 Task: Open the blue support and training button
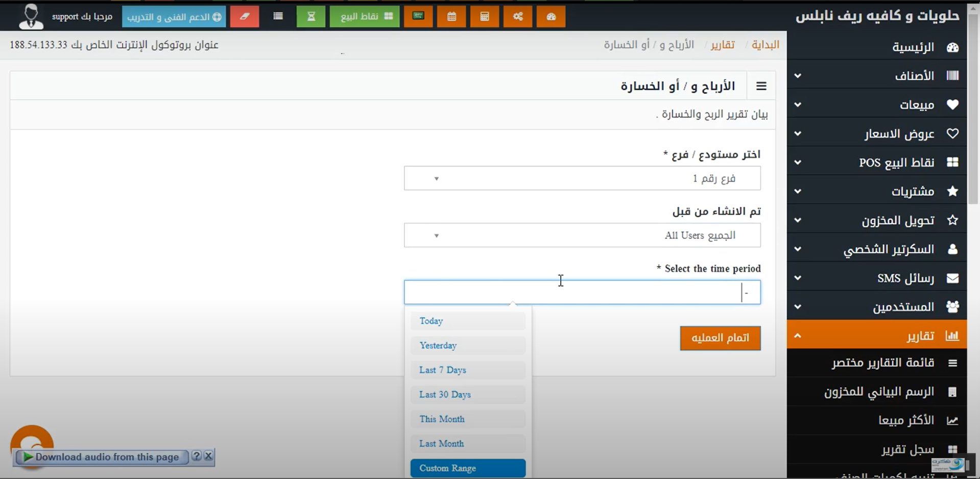coord(174,17)
